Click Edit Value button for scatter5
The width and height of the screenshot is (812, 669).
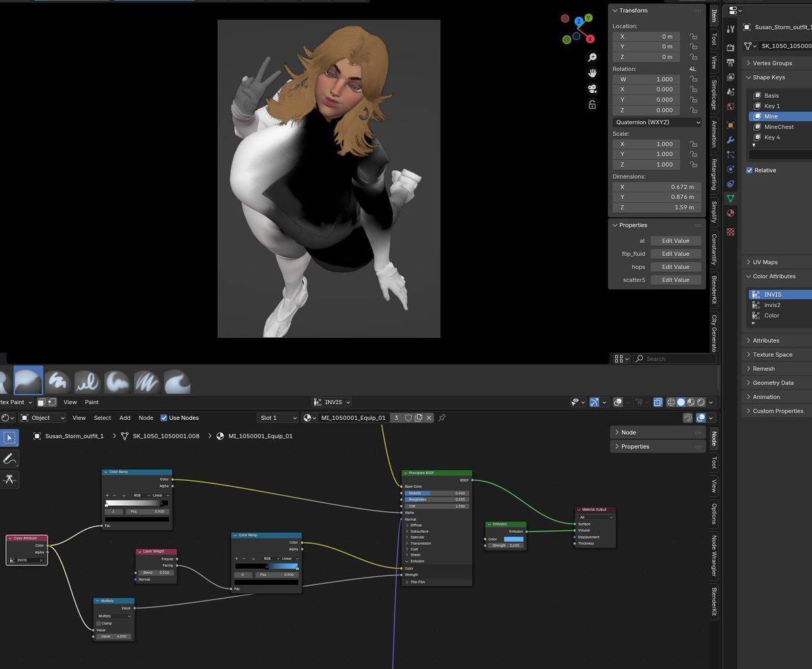pyautogui.click(x=675, y=280)
